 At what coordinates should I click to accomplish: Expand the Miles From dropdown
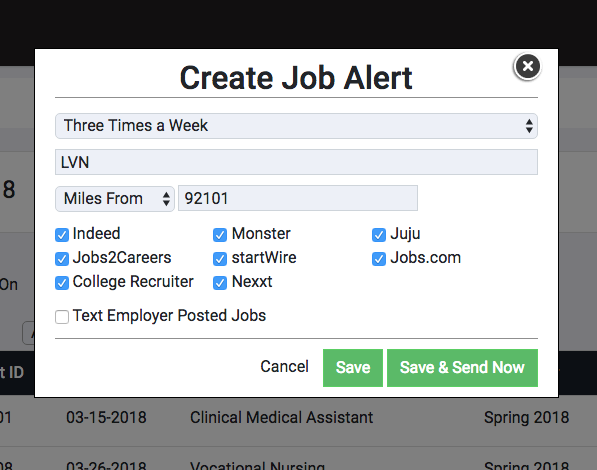pyautogui.click(x=115, y=198)
